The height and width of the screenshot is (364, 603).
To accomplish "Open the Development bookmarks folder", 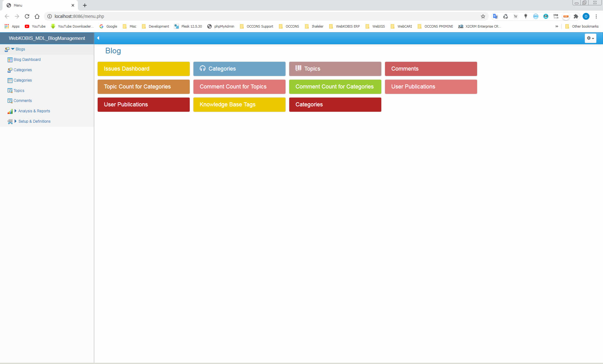I will (x=155, y=26).
